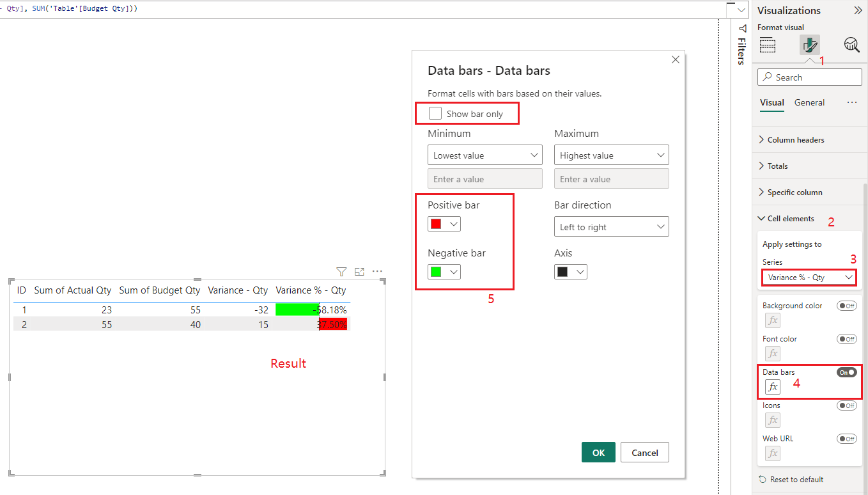
Task: Expand the formula bar chevron
Action: tap(741, 10)
